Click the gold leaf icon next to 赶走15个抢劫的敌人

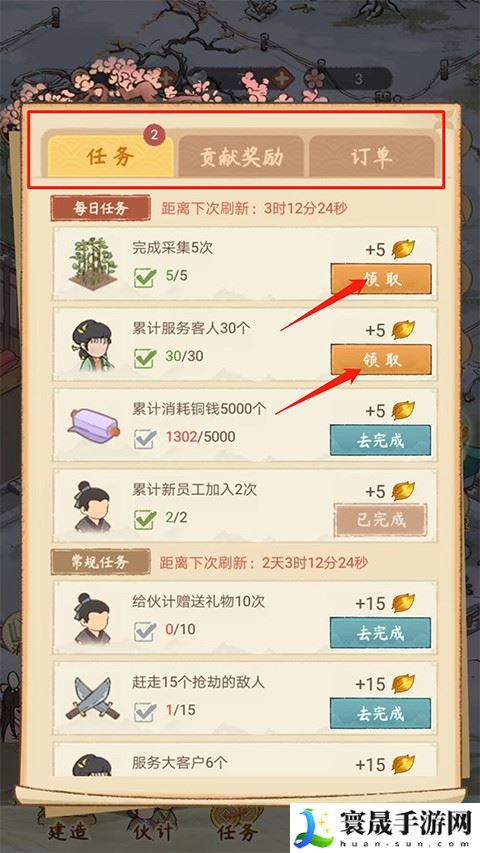point(403,683)
